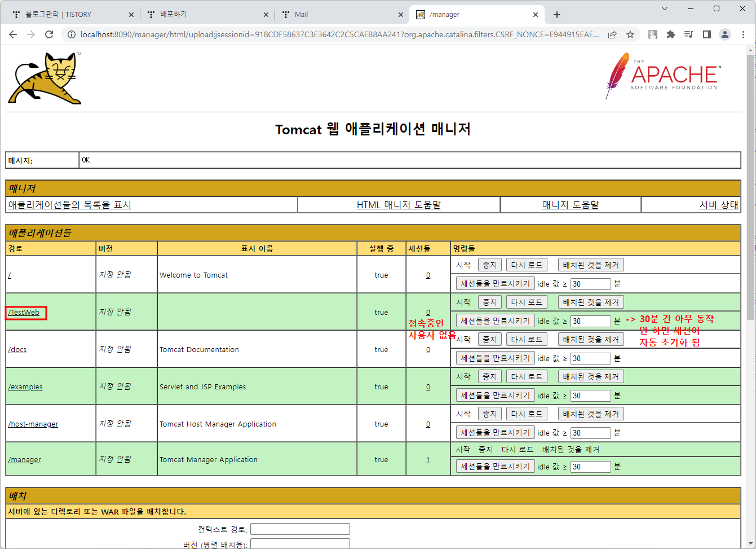View site information icon in address bar
Image resolution: width=756 pixels, height=549 pixels.
[71, 34]
